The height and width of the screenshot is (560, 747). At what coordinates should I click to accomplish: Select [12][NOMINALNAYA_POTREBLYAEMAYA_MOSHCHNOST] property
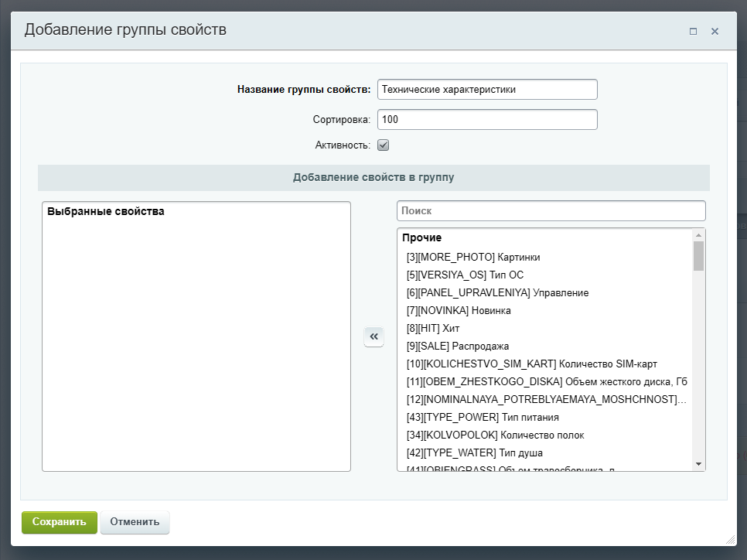click(x=547, y=399)
